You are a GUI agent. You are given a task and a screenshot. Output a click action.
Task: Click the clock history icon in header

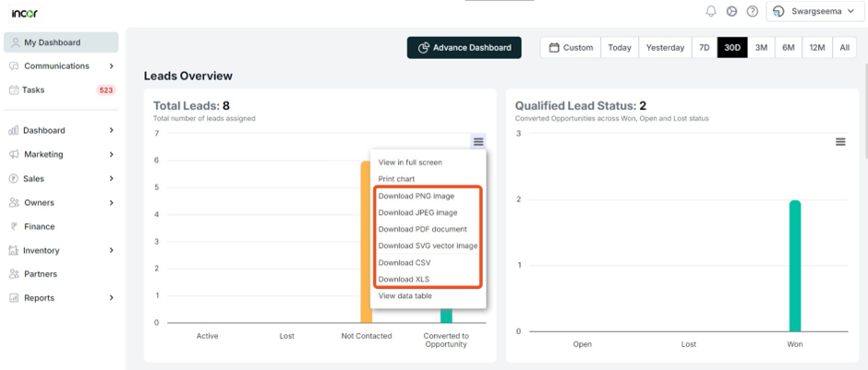point(732,12)
